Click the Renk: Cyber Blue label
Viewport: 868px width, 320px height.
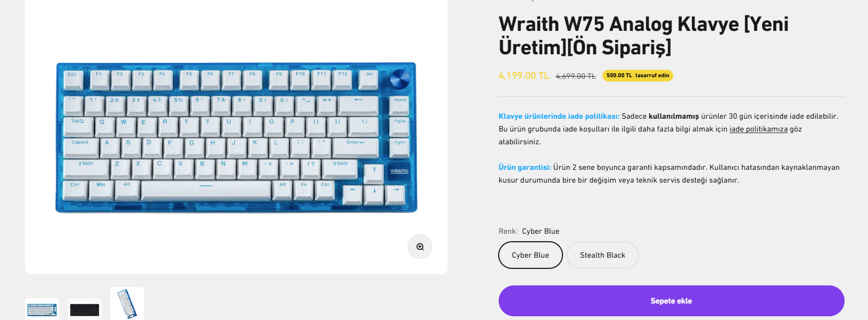(529, 231)
